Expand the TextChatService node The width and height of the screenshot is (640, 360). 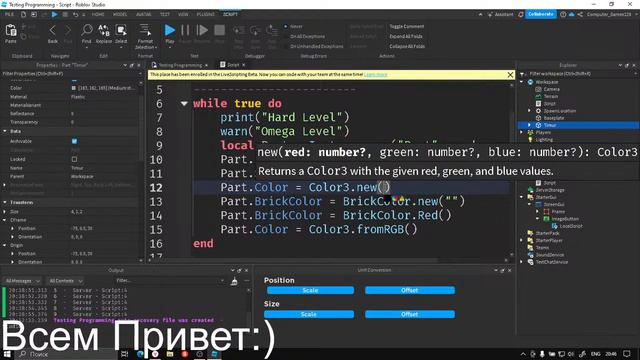click(522, 262)
